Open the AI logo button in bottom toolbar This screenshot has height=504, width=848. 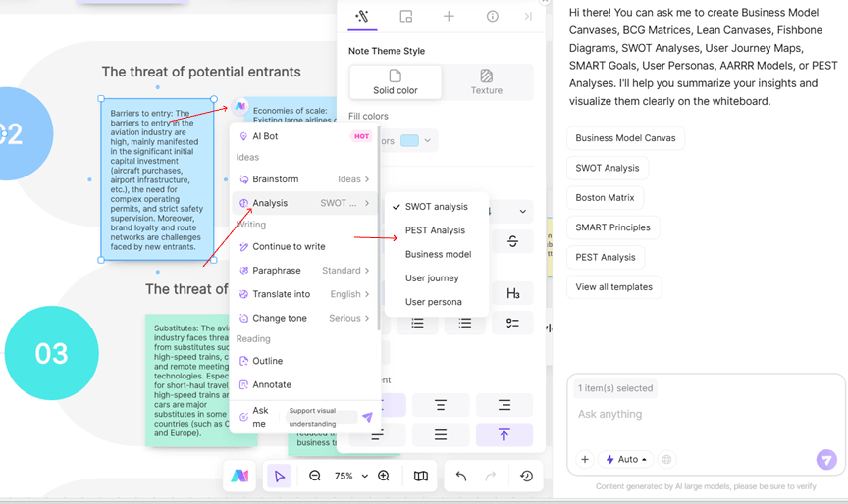pos(239,476)
